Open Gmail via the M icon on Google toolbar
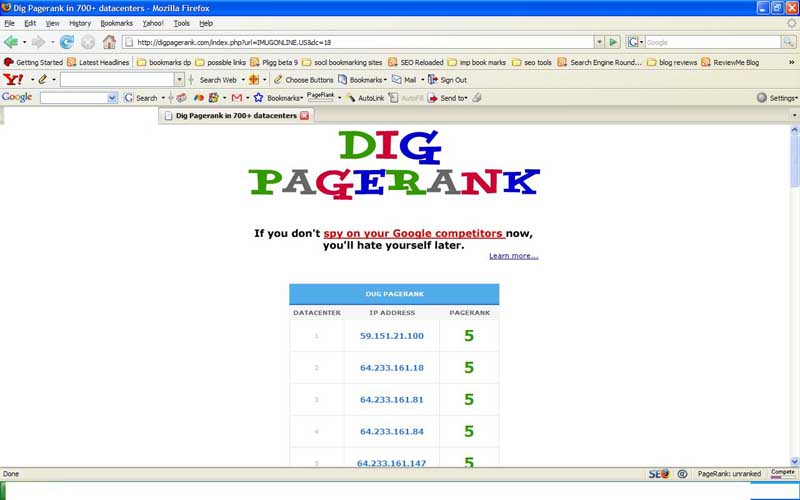The width and height of the screenshot is (800, 500). (x=237, y=97)
